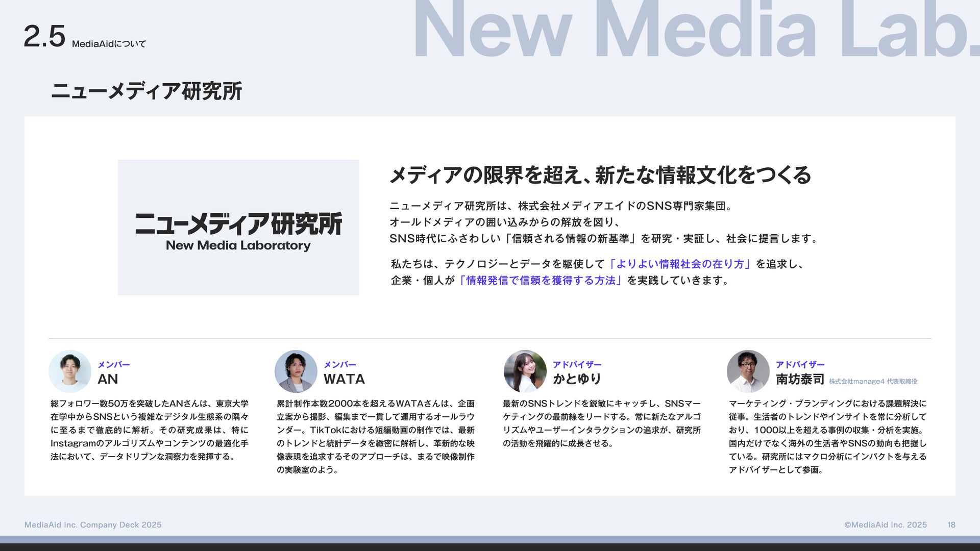Click WATA's profile photo

click(x=296, y=371)
